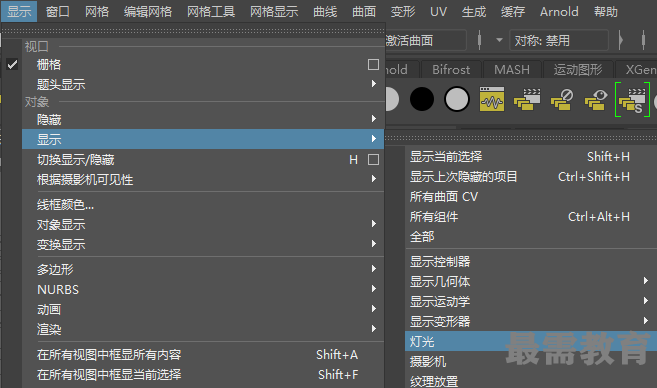Open the 网格工具 menu
Image resolution: width=657 pixels, height=388 pixels.
(211, 11)
